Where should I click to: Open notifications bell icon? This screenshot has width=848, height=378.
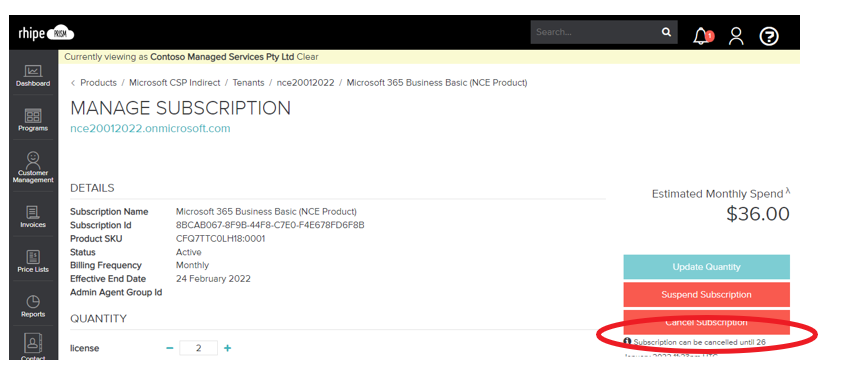tap(703, 36)
